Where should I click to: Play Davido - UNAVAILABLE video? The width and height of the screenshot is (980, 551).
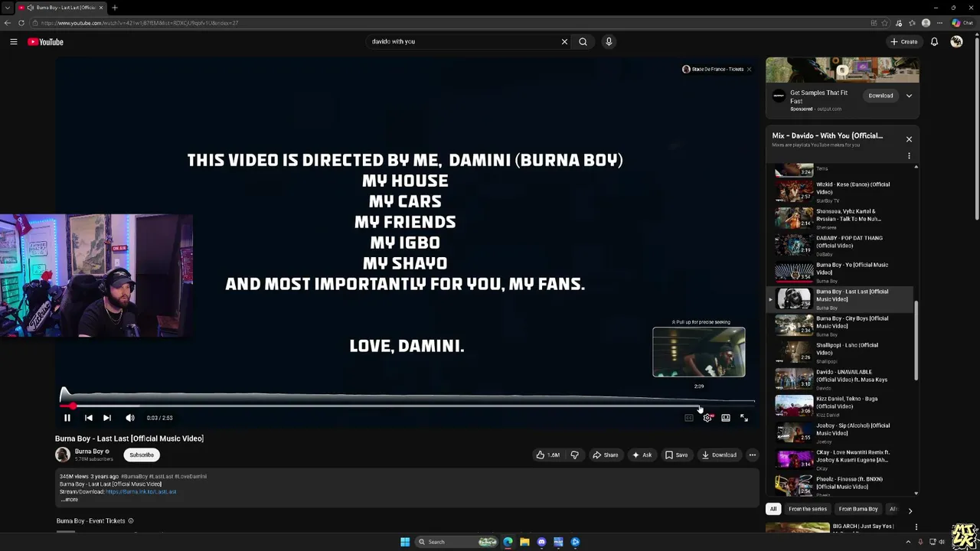tap(840, 379)
